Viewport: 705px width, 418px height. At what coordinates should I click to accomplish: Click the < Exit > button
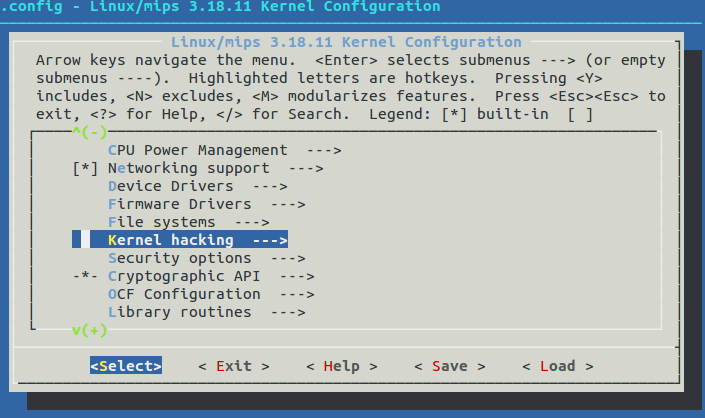tap(234, 366)
